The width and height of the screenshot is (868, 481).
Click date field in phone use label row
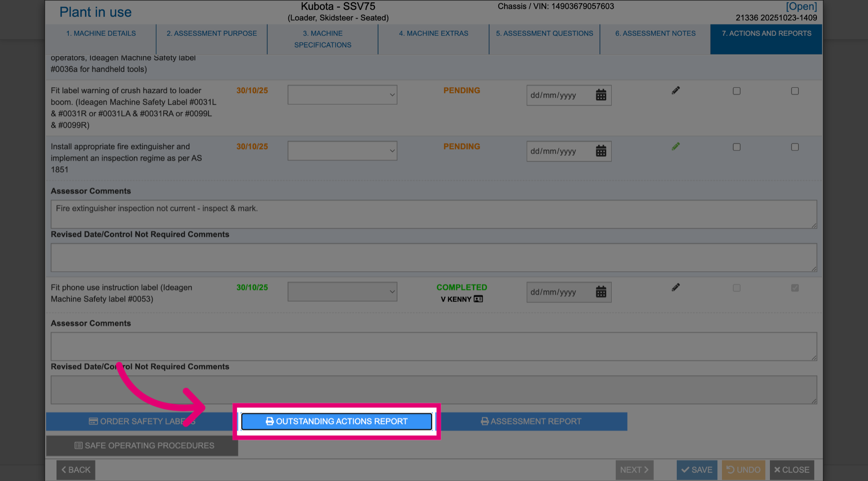[569, 292]
